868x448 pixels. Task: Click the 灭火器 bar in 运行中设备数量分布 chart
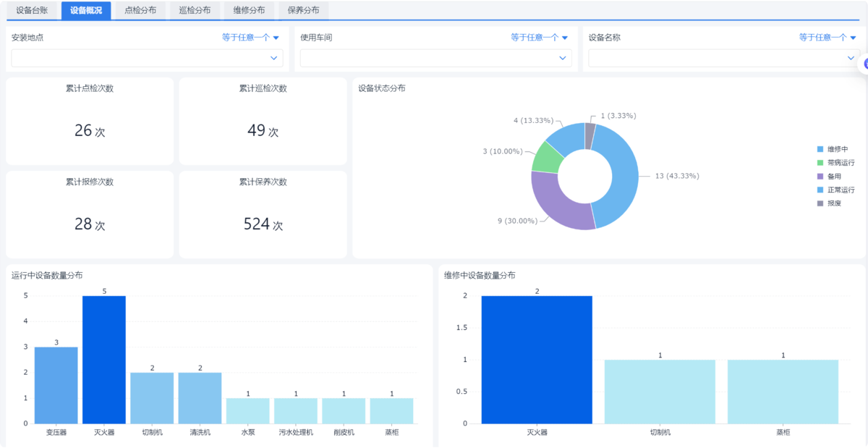104,360
